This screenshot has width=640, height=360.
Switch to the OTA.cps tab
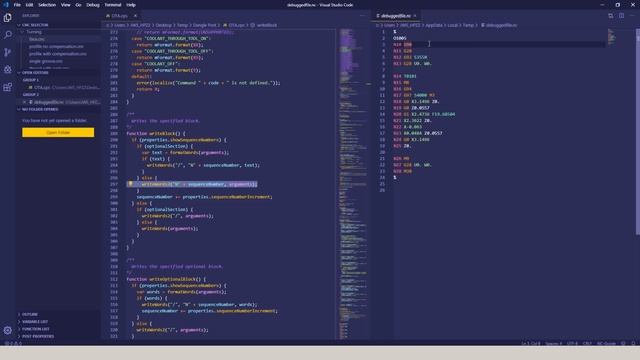119,16
